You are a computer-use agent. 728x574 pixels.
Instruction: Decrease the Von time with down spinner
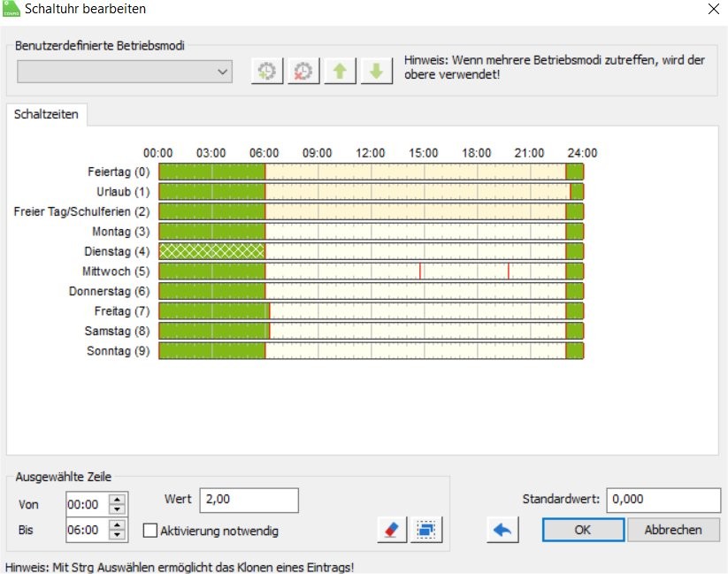(117, 509)
